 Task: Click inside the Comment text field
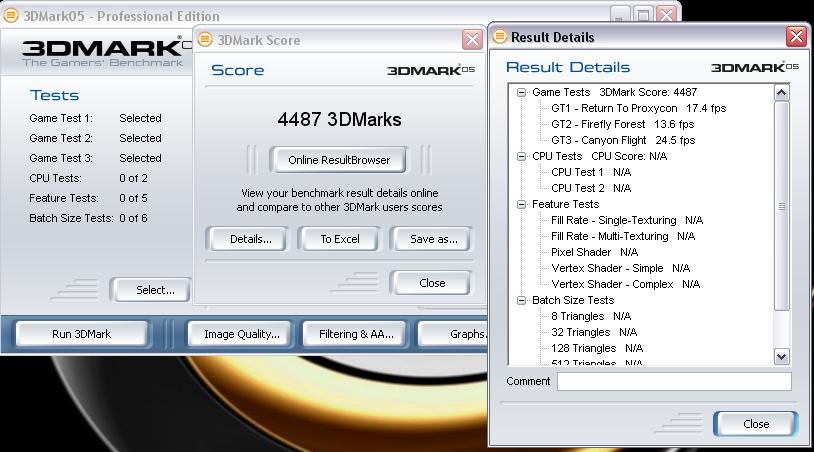[673, 381]
